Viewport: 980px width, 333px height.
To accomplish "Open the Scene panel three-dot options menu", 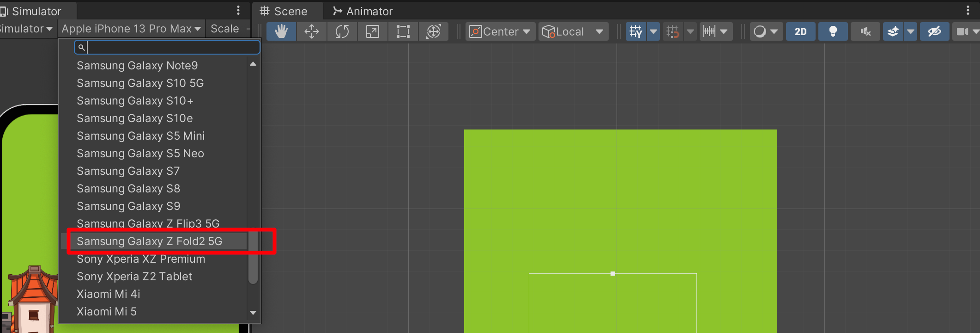I will [x=968, y=10].
